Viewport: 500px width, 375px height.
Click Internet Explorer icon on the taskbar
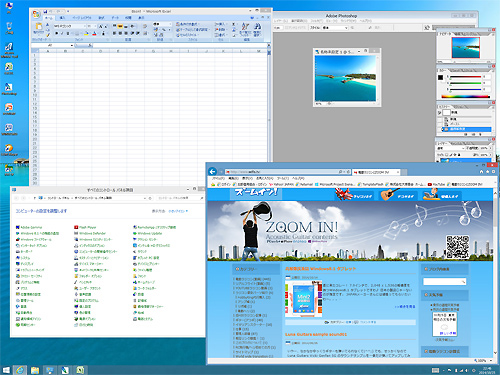click(x=20, y=370)
